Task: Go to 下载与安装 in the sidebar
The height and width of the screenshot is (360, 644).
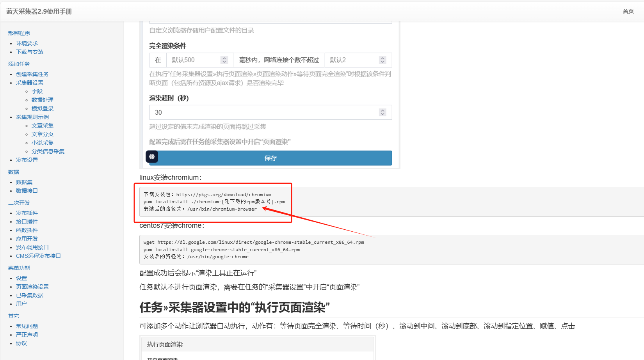Action: pyautogui.click(x=30, y=52)
